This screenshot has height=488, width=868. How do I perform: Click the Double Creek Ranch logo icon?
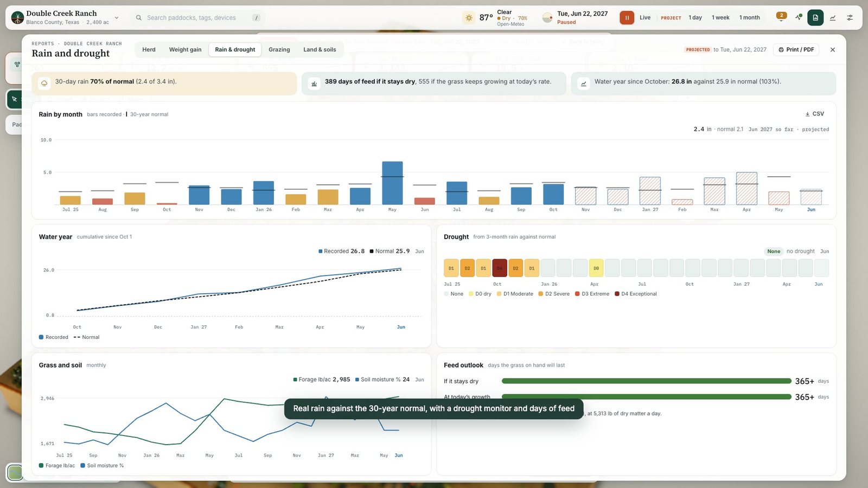click(17, 17)
